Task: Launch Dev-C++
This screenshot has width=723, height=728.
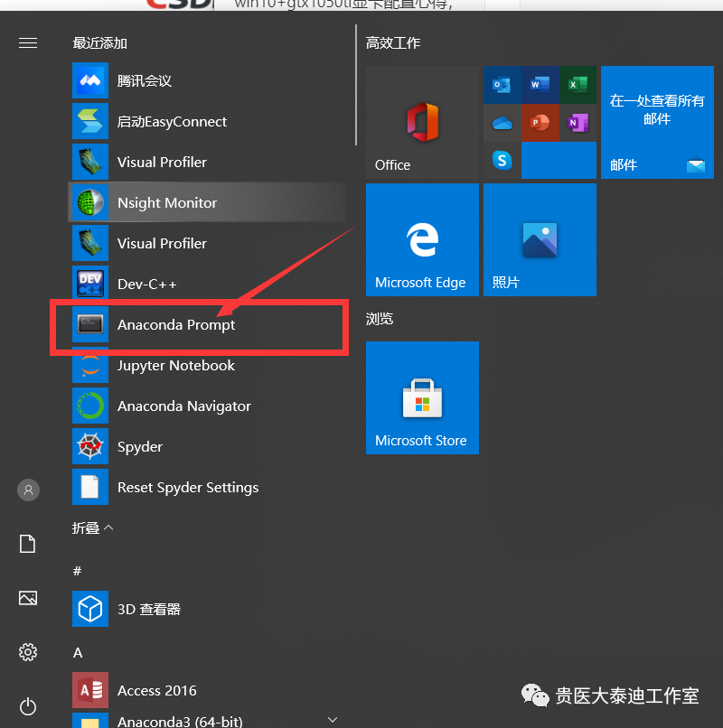Action: [208, 284]
